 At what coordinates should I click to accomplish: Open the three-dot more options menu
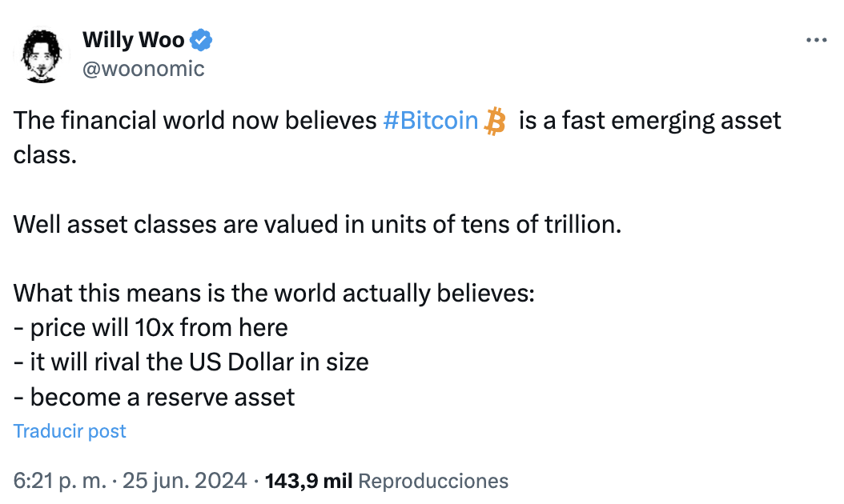pos(815,39)
